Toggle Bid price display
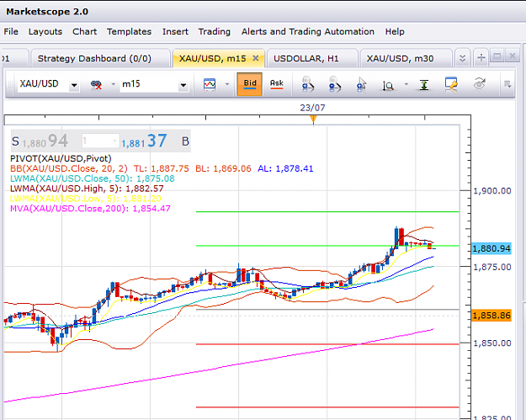 [x=250, y=84]
